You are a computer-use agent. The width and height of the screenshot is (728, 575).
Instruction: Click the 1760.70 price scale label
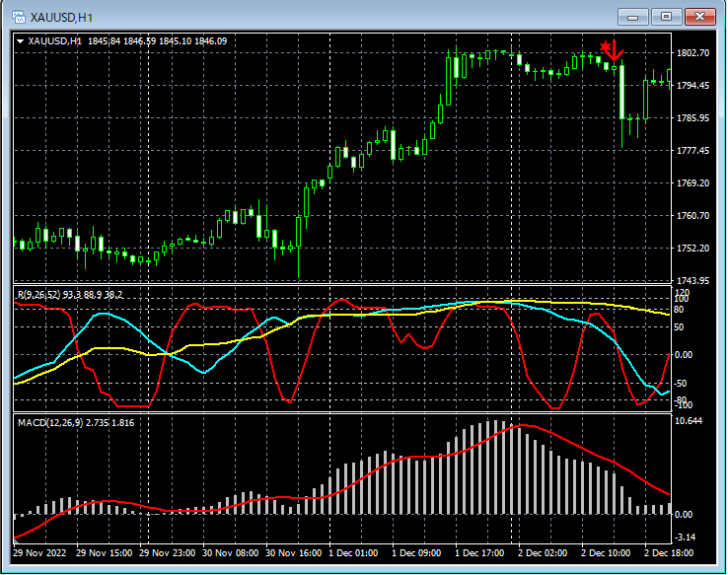click(692, 215)
